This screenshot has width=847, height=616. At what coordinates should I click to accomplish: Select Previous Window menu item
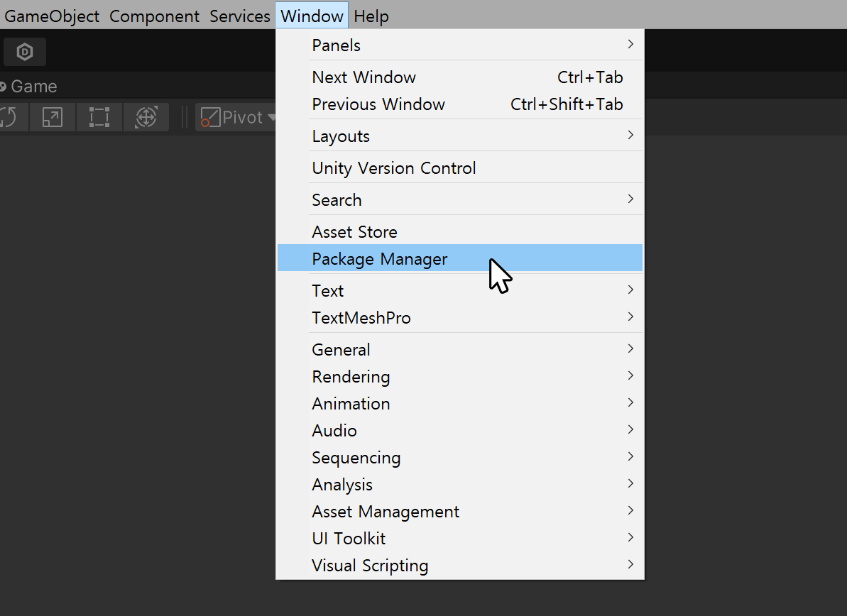[x=378, y=104]
